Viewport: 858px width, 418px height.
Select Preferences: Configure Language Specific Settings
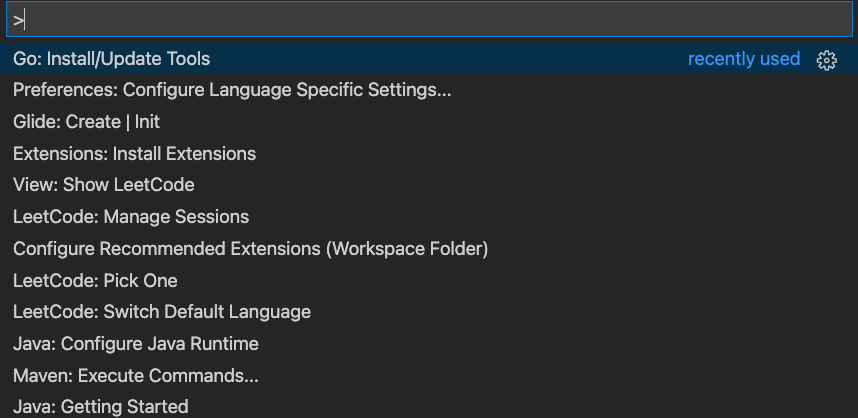point(232,90)
